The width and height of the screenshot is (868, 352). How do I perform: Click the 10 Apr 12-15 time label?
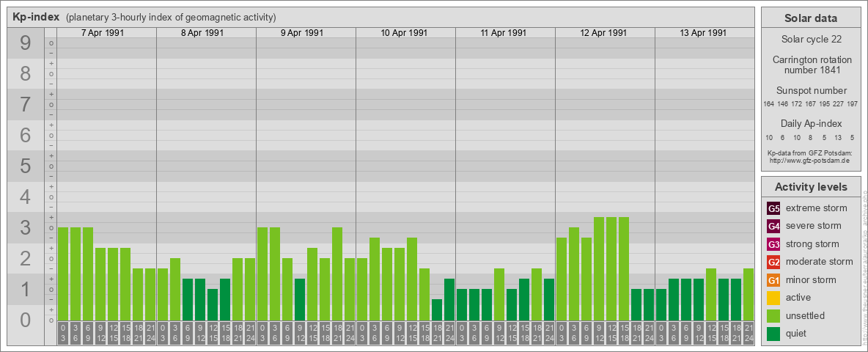412,333
